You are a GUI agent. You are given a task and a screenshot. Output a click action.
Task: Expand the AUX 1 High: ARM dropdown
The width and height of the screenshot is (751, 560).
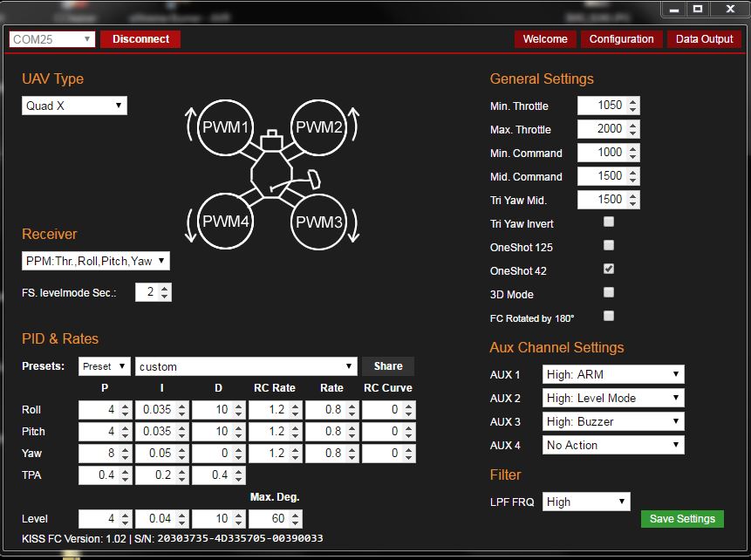pyautogui.click(x=612, y=374)
